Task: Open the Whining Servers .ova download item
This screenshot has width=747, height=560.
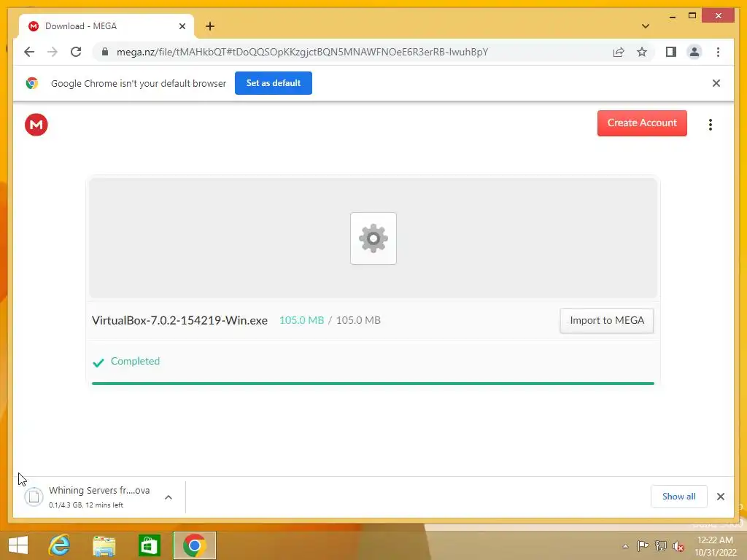Action: tap(99, 497)
